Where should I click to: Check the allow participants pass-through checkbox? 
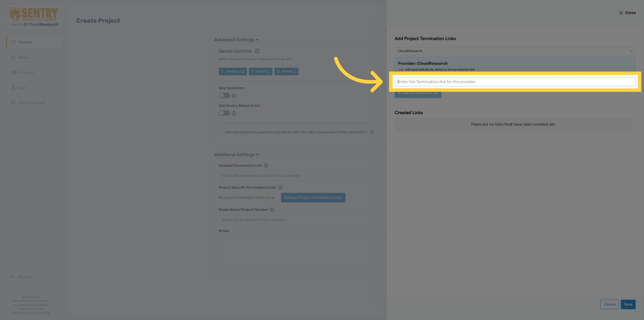(x=221, y=132)
